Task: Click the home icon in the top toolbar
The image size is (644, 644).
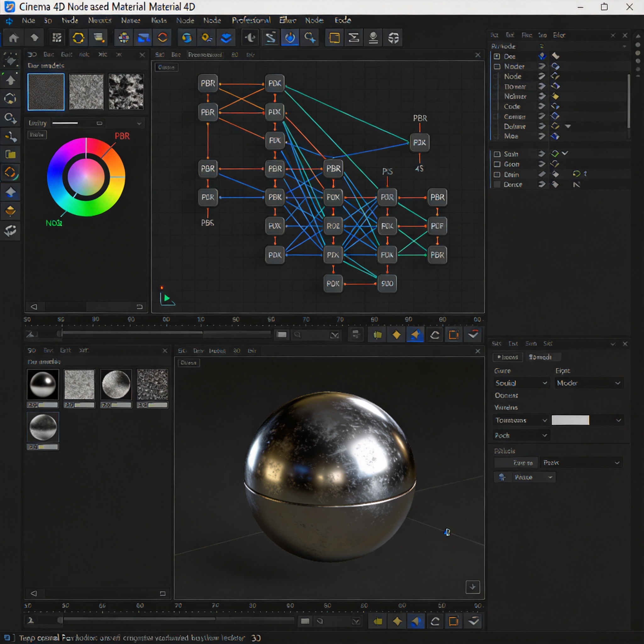Action: (14, 38)
